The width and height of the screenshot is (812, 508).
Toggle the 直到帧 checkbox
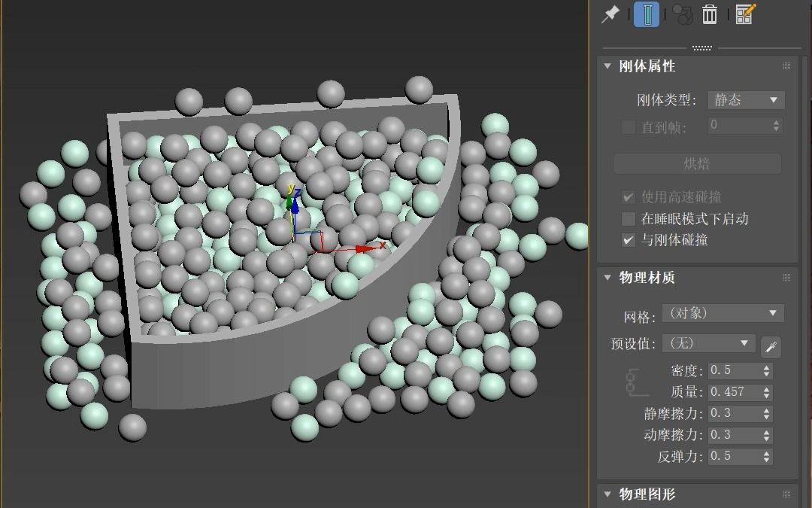coord(628,127)
